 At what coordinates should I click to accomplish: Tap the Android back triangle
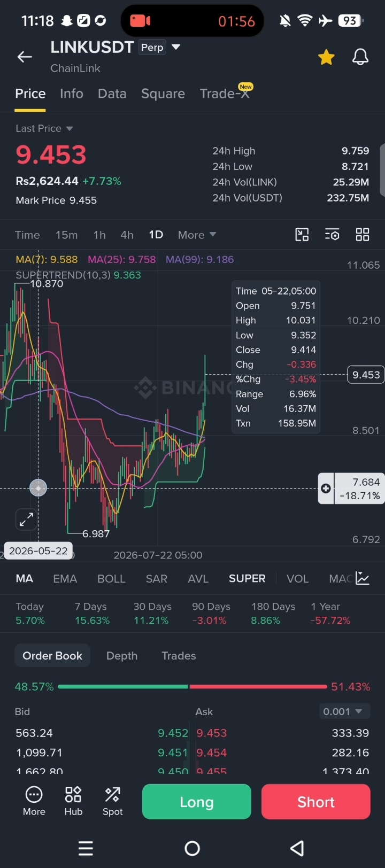(x=297, y=848)
